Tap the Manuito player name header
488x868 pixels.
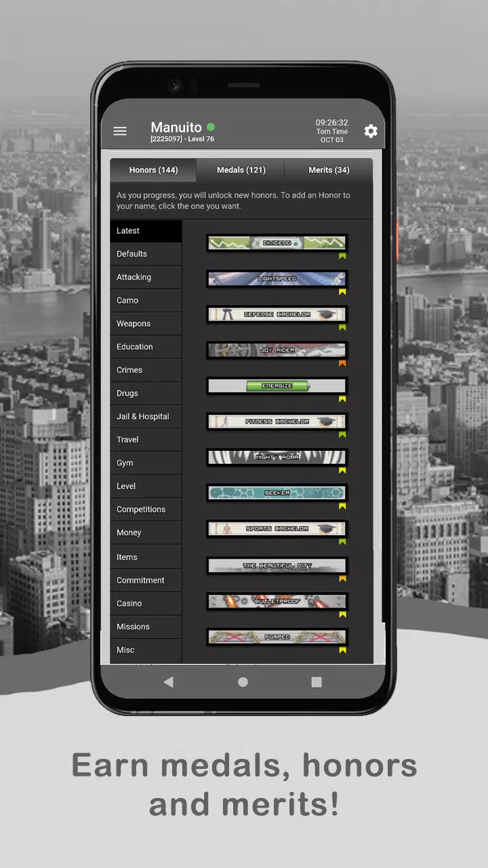176,127
